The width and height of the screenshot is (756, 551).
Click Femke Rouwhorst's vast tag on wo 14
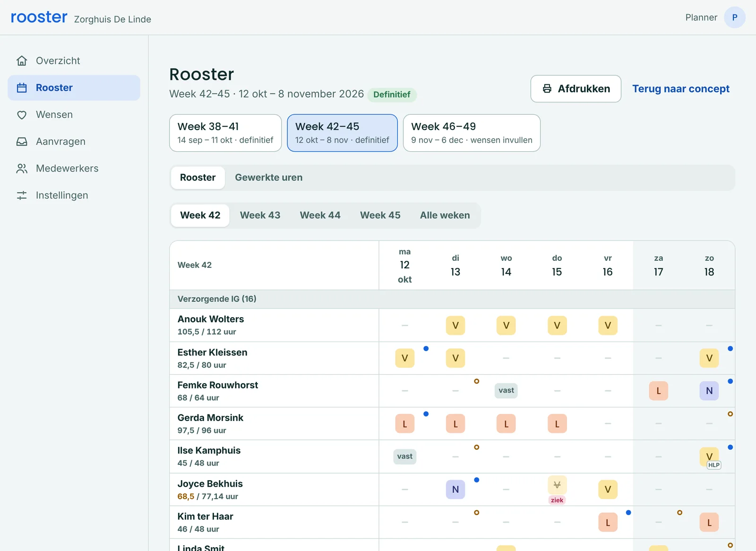[506, 390]
